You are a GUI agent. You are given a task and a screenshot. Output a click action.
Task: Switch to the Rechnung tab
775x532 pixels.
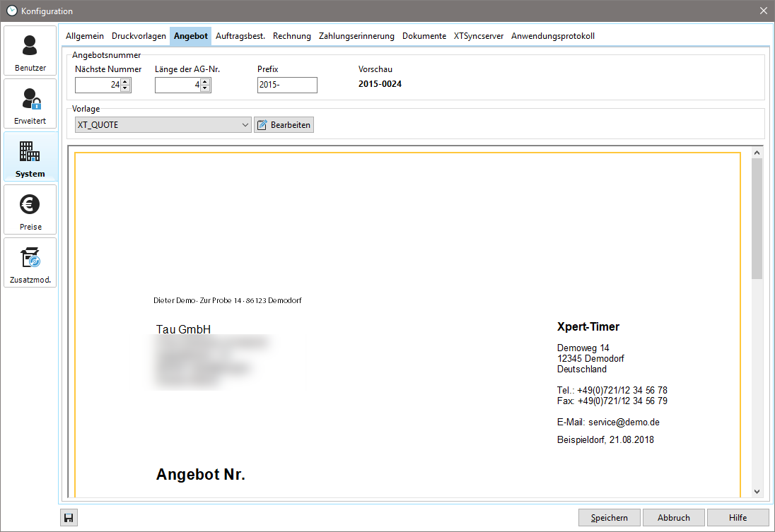pyautogui.click(x=291, y=36)
